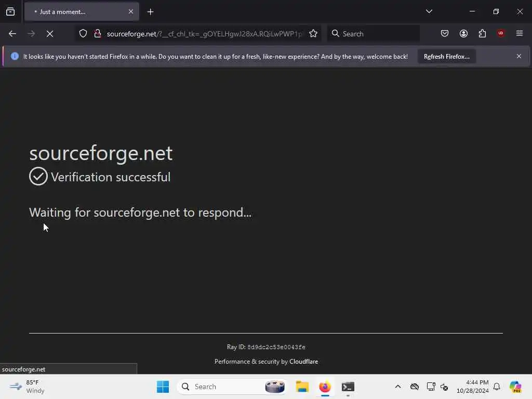Screen dimensions: 532x399
Task: Click the 'sourceforge.net' page heading
Action: (x=101, y=153)
